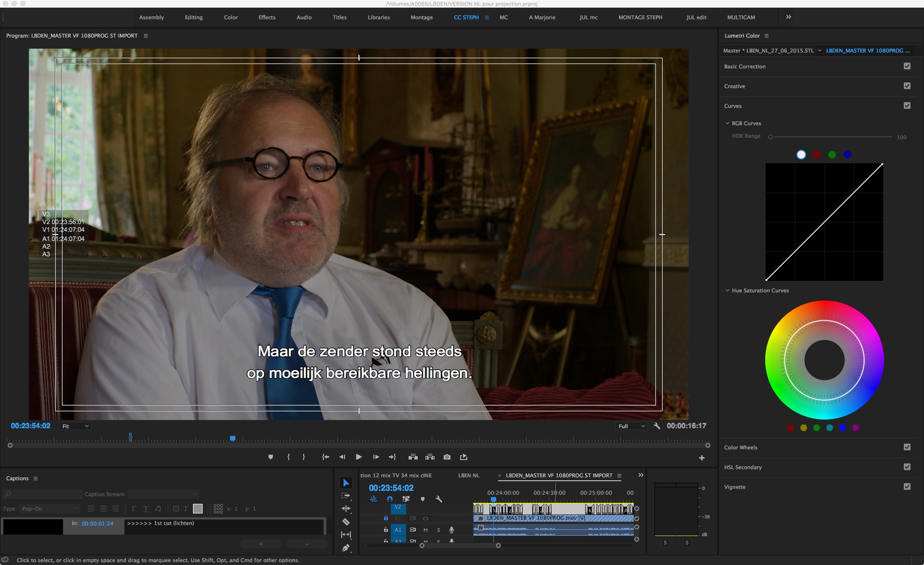The width and height of the screenshot is (924, 565).
Task: Select the red curve channel
Action: click(817, 155)
